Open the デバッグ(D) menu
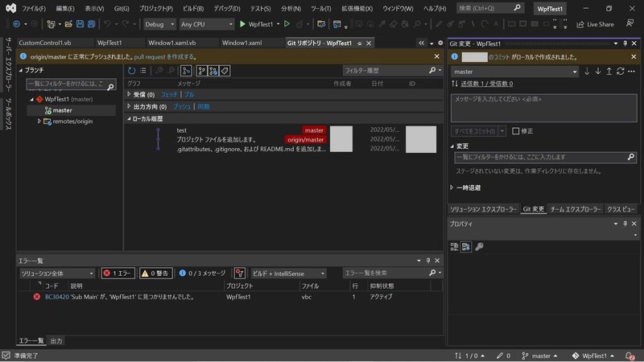The width and height of the screenshot is (644, 362). 227,8
